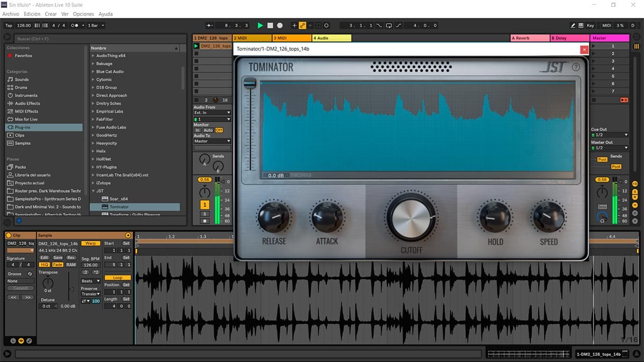Click the Key map mode button
This screenshot has width=644, height=362.
click(590, 25)
